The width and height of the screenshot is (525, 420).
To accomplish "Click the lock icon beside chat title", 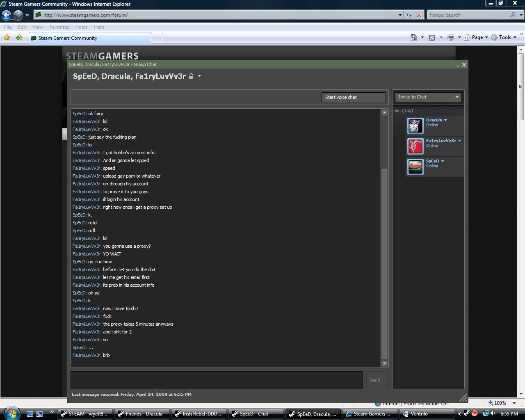I will (x=191, y=76).
